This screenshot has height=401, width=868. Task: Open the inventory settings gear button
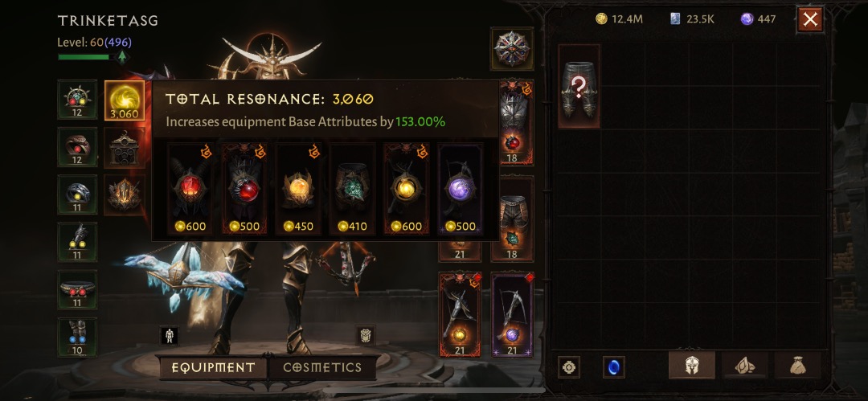point(569,367)
